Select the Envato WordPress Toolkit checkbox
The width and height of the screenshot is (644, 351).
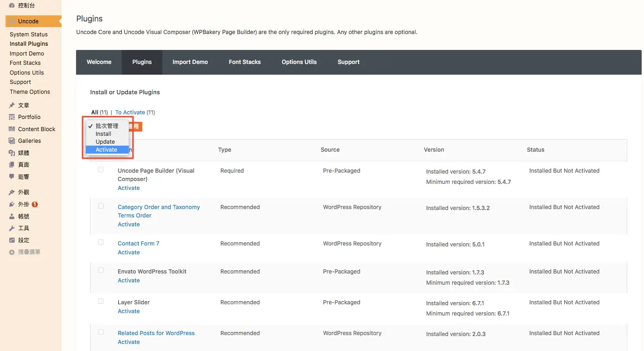tap(101, 270)
